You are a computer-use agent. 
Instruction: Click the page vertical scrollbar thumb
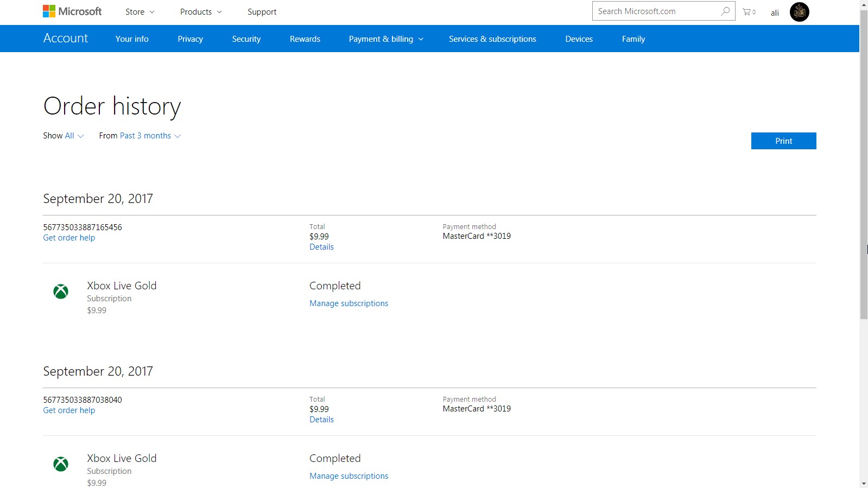coord(864,164)
